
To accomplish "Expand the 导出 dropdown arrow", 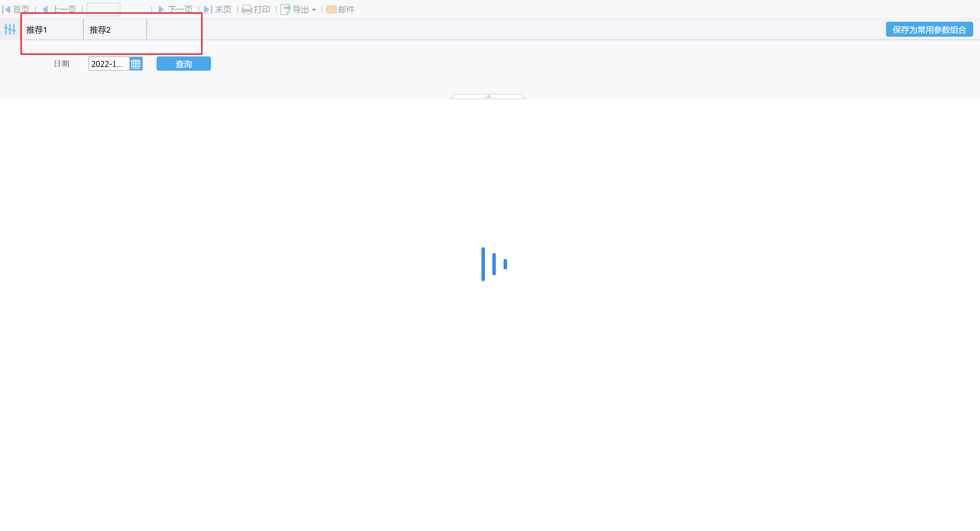I will click(x=314, y=10).
